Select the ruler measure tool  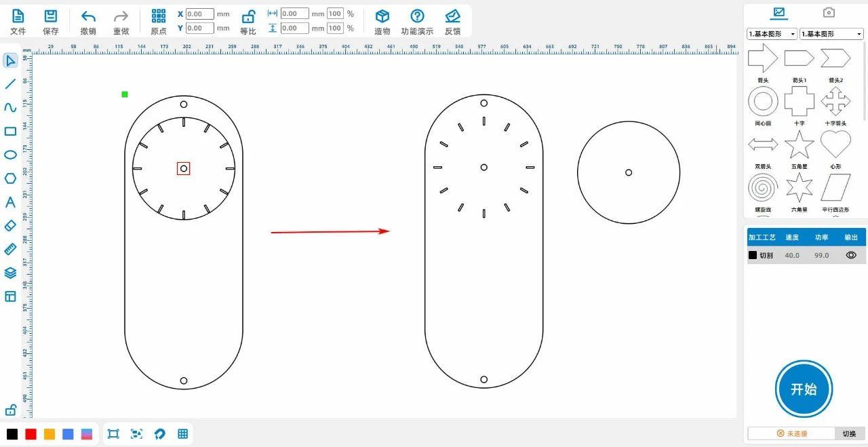[10, 249]
